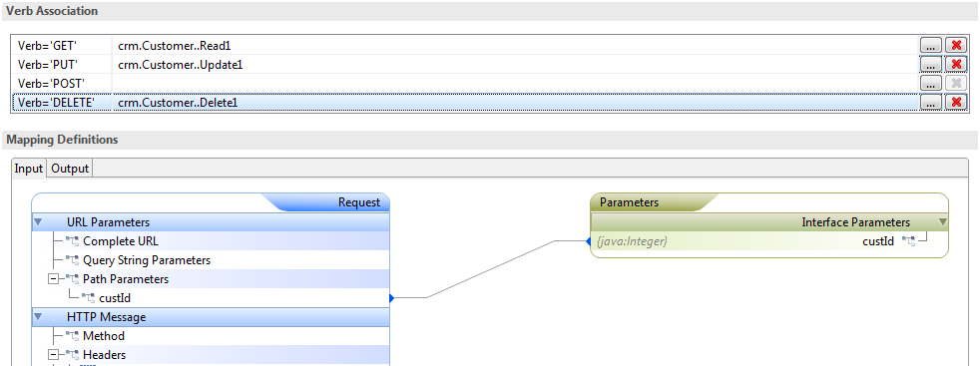The height and width of the screenshot is (366, 980).
Task: Click the Method node icon
Action: click(72, 336)
